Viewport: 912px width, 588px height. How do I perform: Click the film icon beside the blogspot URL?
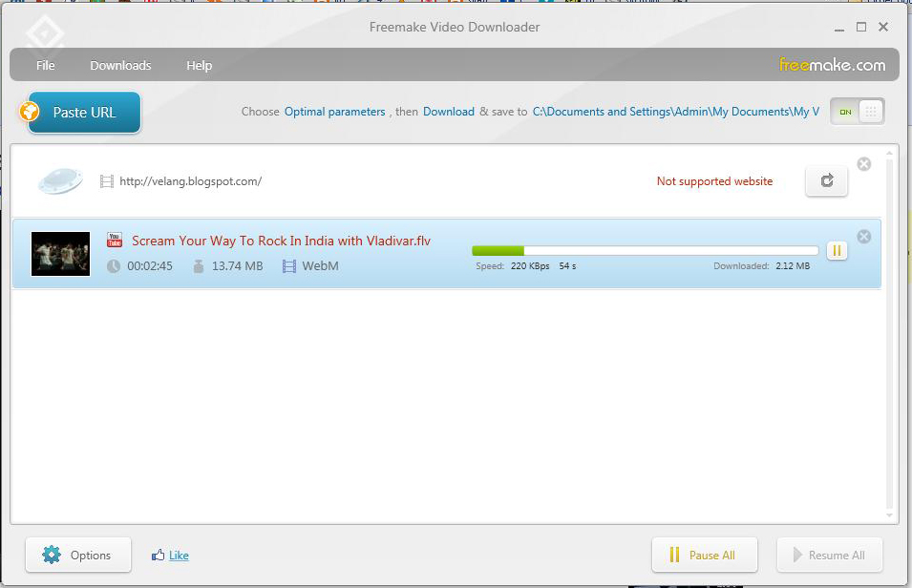pyautogui.click(x=106, y=181)
